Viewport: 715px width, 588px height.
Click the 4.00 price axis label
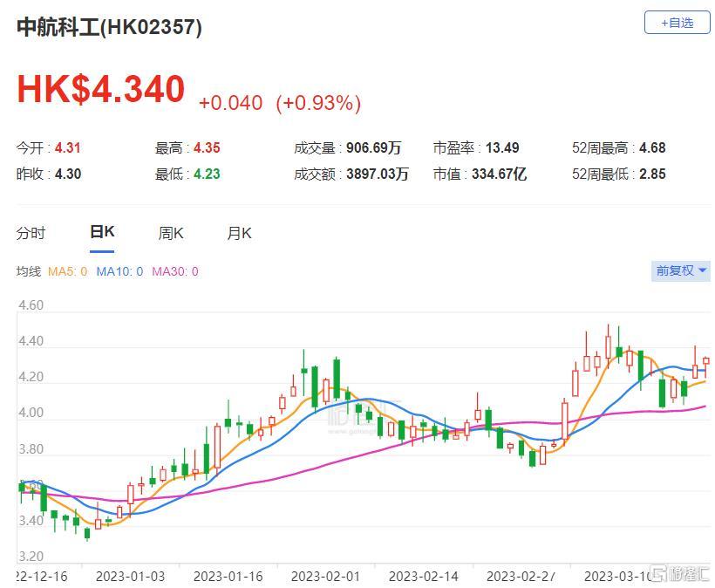[31, 413]
